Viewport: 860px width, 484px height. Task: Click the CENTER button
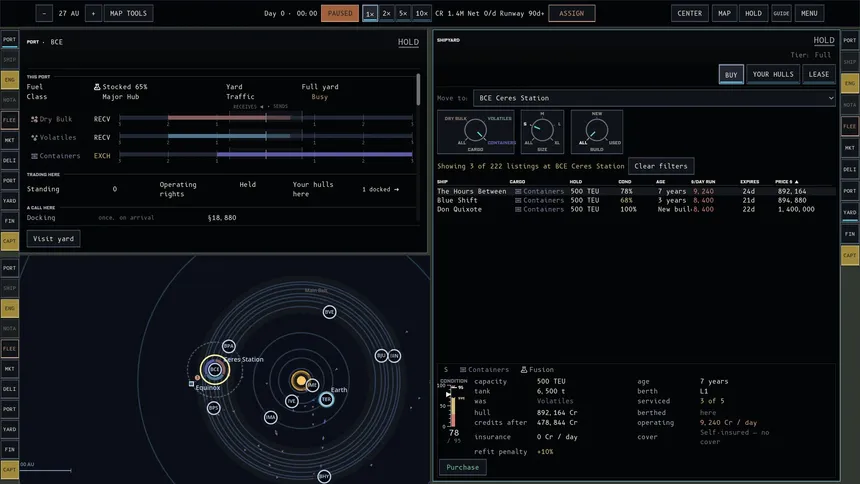point(689,13)
